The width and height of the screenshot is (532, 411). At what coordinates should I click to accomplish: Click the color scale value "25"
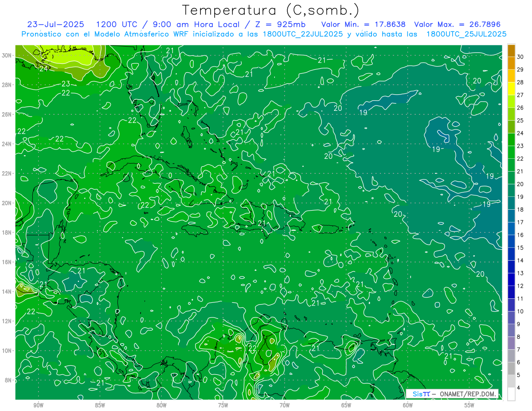520,121
